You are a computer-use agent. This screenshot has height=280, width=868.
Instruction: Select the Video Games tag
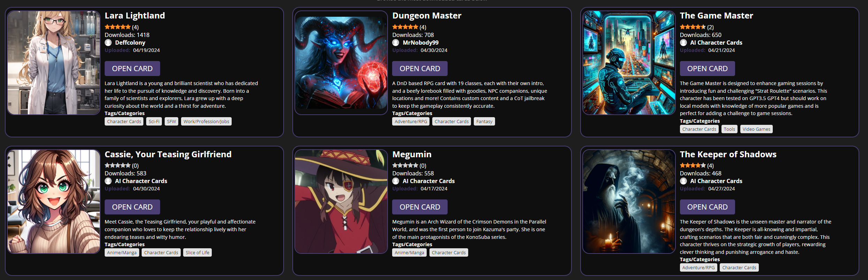pyautogui.click(x=756, y=129)
